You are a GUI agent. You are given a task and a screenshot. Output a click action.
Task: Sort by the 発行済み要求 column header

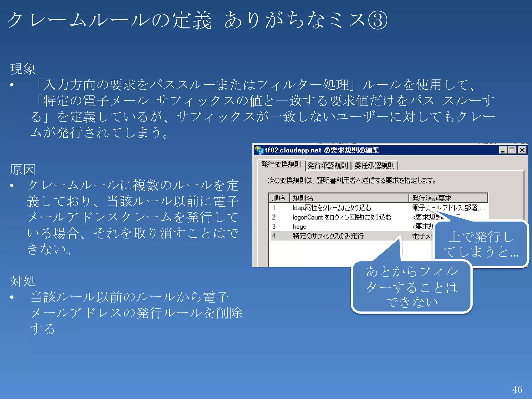(x=448, y=198)
